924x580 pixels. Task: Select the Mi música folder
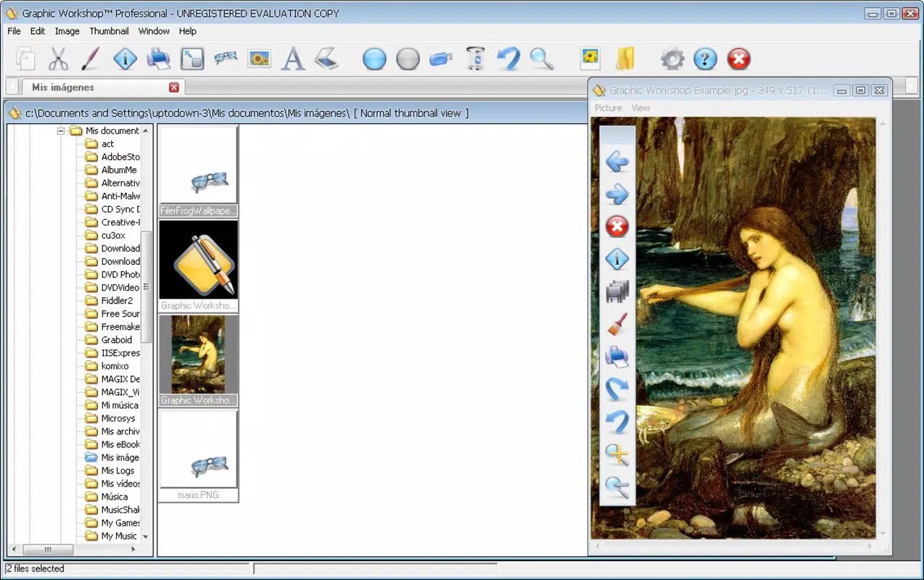click(112, 405)
